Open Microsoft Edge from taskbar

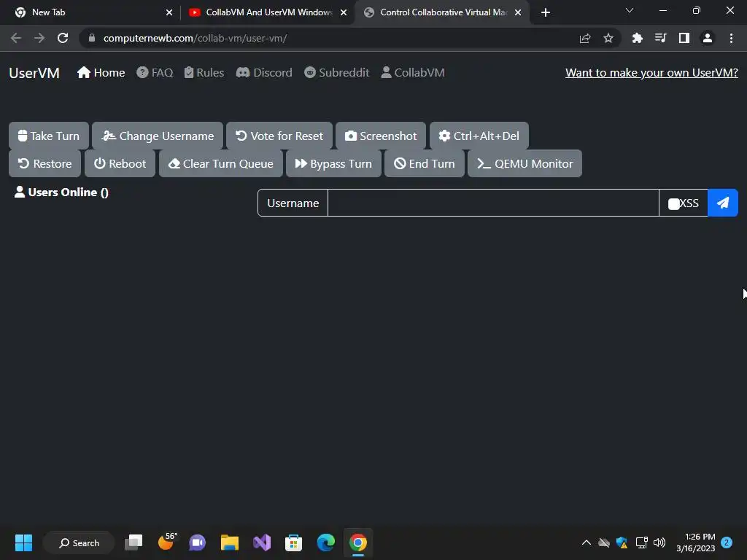(x=326, y=542)
